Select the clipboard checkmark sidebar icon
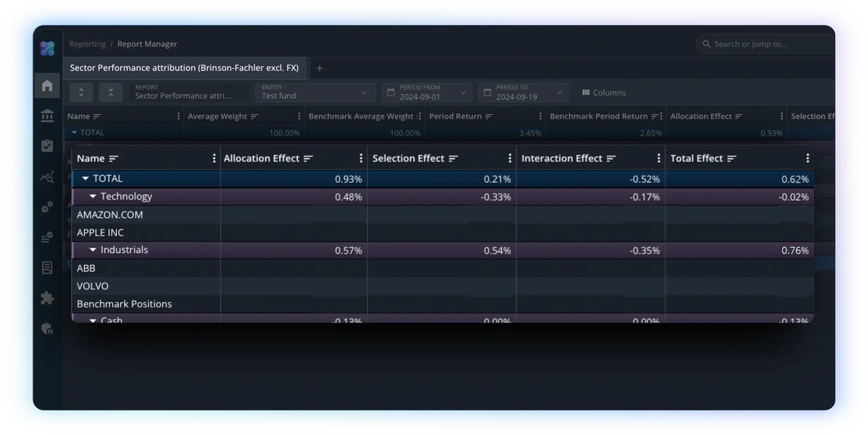This screenshot has height=435, width=868. coord(47,145)
